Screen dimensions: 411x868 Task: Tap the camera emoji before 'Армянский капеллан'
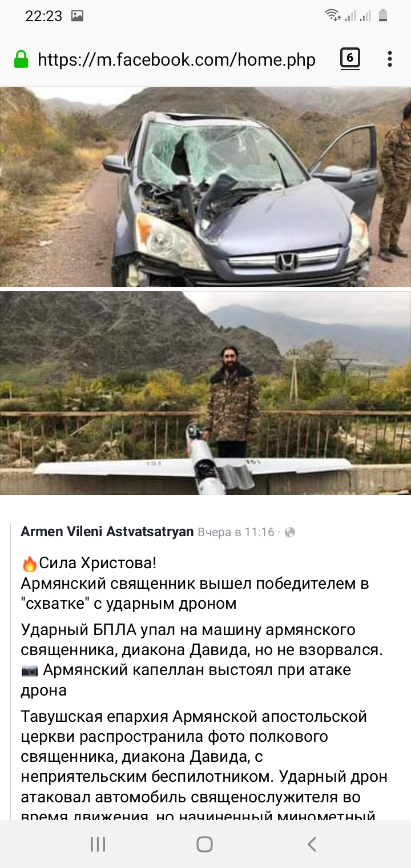30,670
